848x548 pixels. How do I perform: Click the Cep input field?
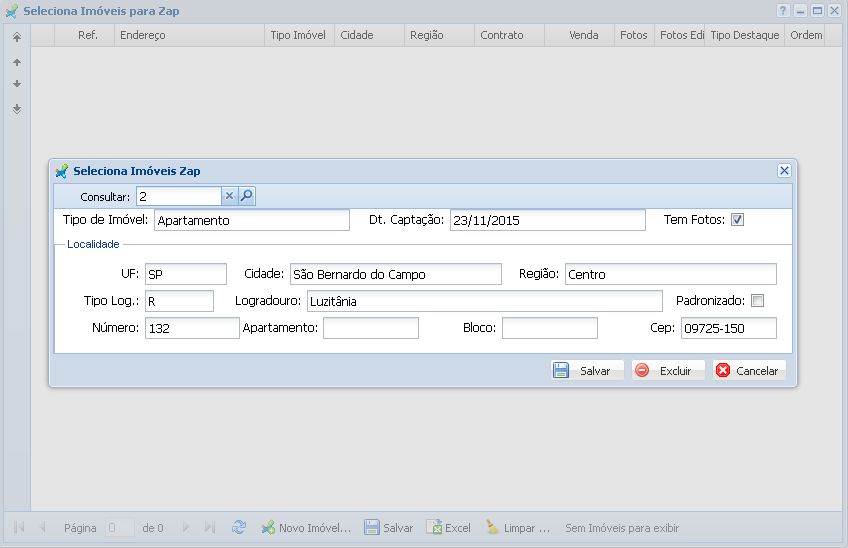tap(728, 328)
